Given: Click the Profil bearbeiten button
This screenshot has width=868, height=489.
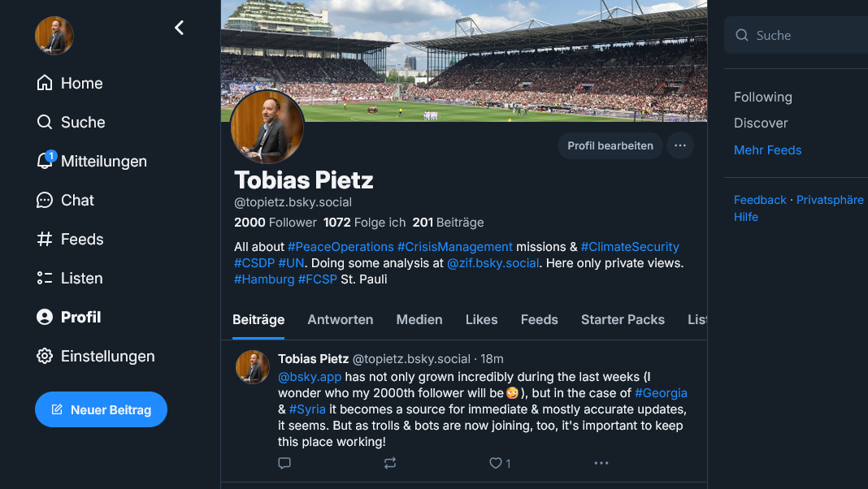Looking at the screenshot, I should [x=610, y=146].
